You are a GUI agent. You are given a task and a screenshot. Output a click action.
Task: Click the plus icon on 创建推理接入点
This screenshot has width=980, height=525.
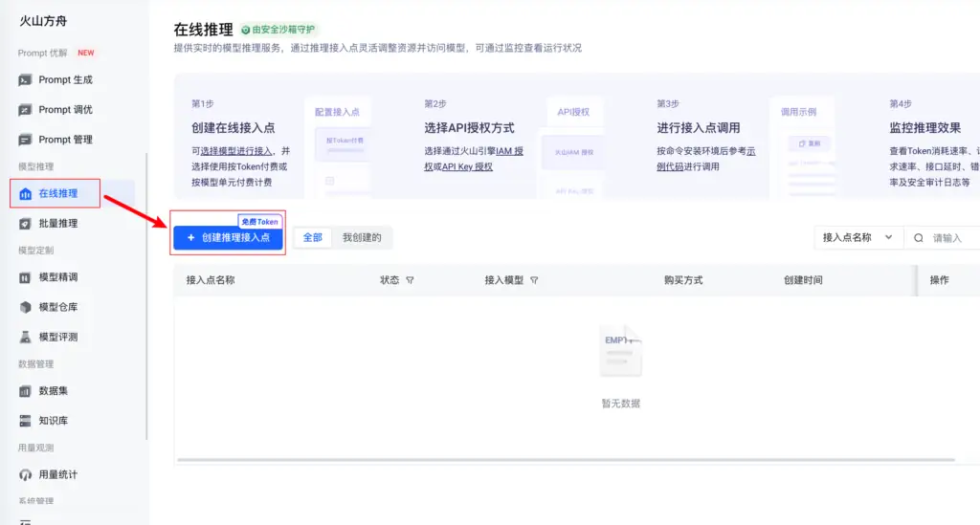tap(191, 238)
